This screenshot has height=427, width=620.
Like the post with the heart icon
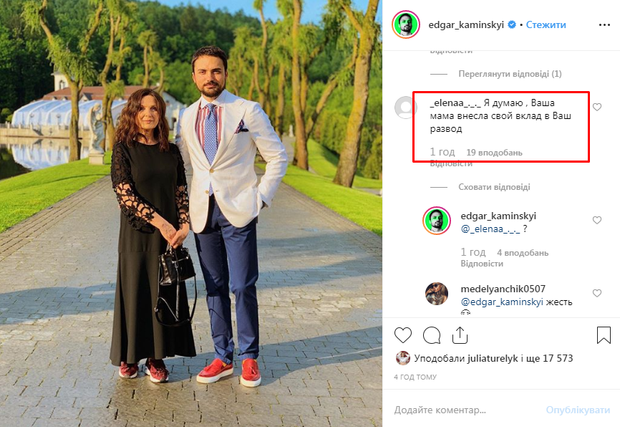click(x=404, y=335)
